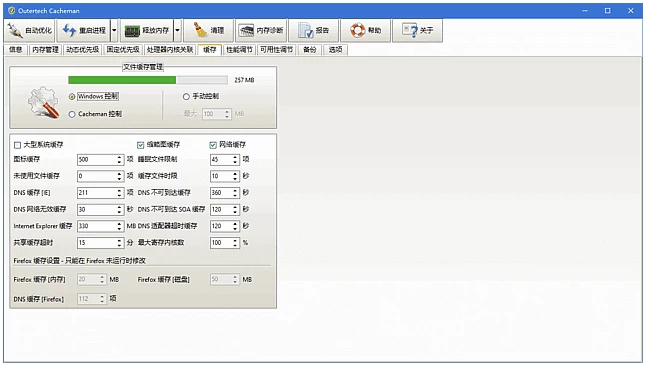
Task: Open the 备份 tab
Action: (x=310, y=50)
